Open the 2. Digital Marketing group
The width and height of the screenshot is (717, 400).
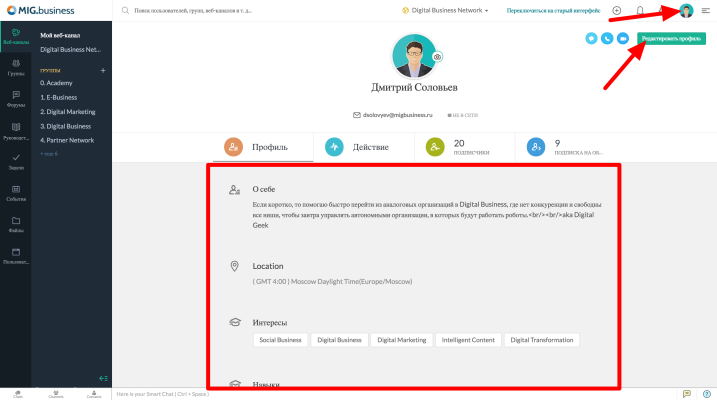tap(68, 112)
